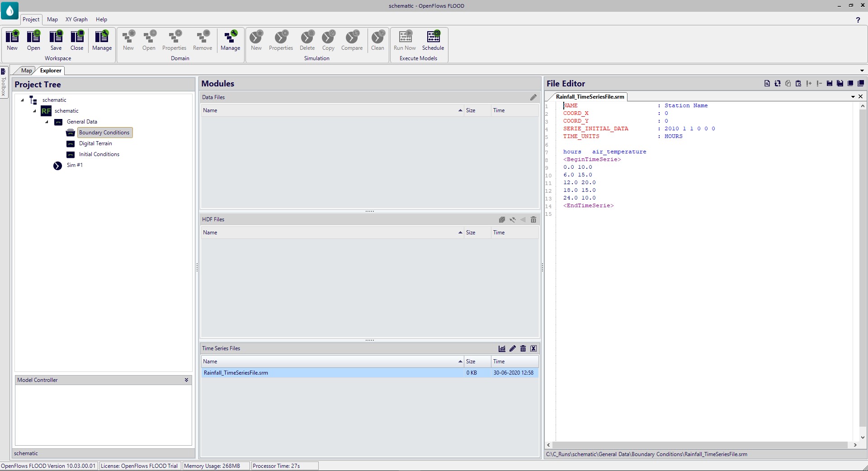Click the trash icon in Time Series Files header
The height and width of the screenshot is (471, 868).
523,348
